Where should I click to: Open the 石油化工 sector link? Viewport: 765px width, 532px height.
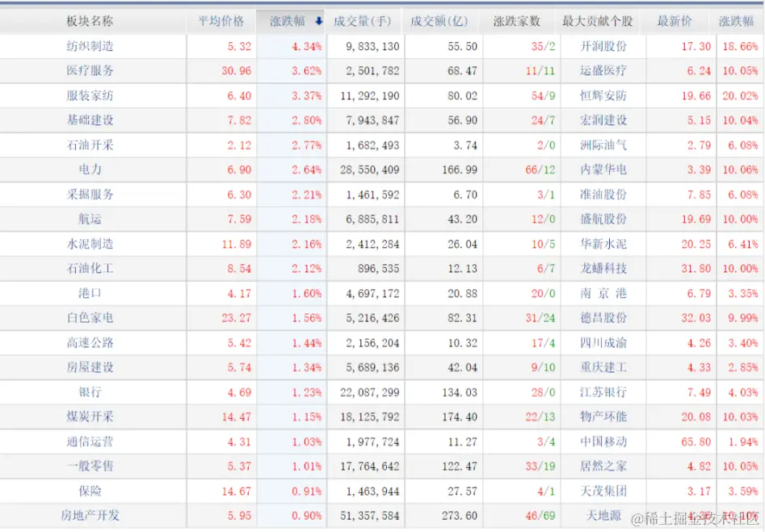[90, 268]
